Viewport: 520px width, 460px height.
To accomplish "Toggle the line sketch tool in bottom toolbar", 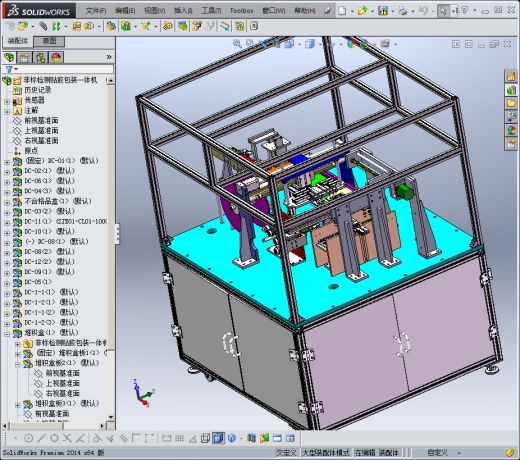I will [41, 438].
